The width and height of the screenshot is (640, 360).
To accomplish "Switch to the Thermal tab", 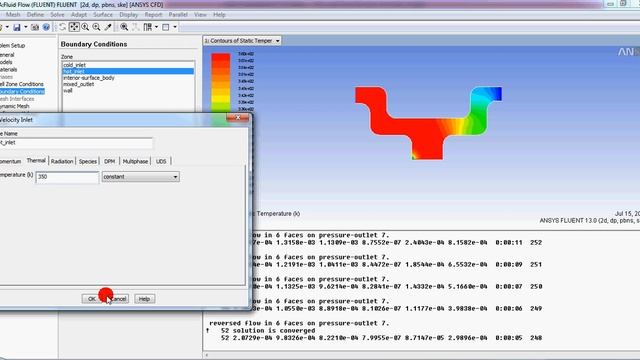I will [x=36, y=160].
